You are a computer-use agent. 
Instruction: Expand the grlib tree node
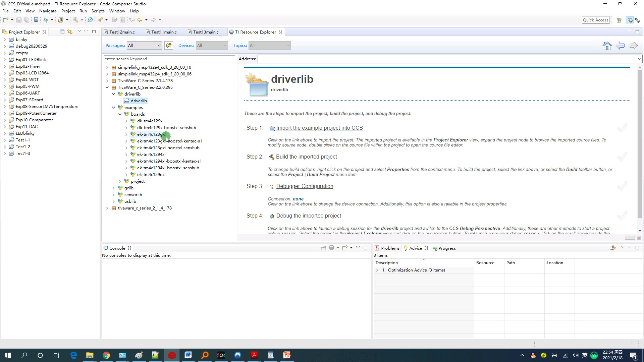pyautogui.click(x=113, y=188)
